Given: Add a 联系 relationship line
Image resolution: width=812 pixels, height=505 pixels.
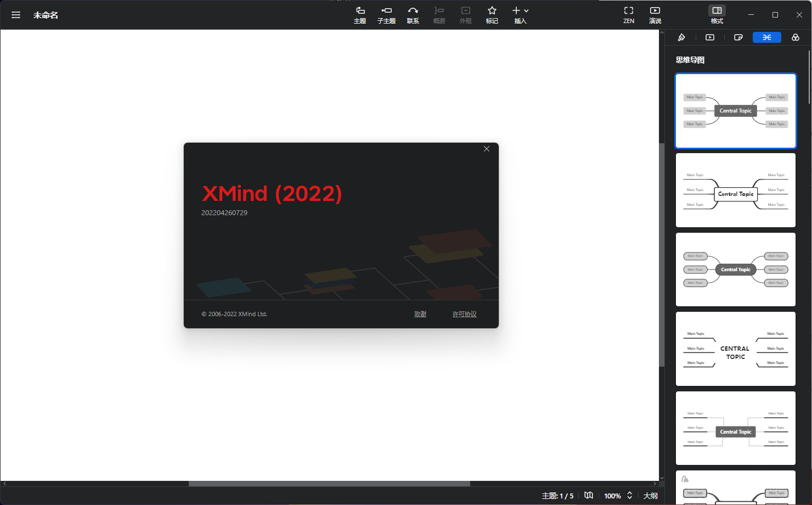Looking at the screenshot, I should click(413, 15).
